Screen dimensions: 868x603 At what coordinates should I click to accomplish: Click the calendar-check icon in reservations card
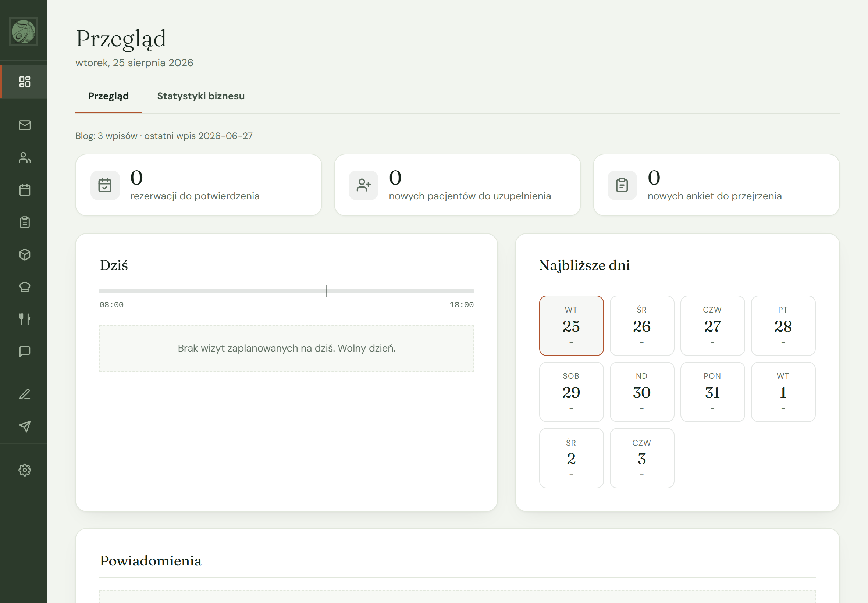[105, 185]
